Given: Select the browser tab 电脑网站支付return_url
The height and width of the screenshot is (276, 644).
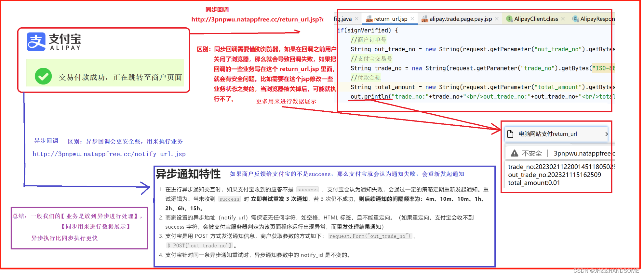Looking at the screenshot, I should (x=556, y=134).
